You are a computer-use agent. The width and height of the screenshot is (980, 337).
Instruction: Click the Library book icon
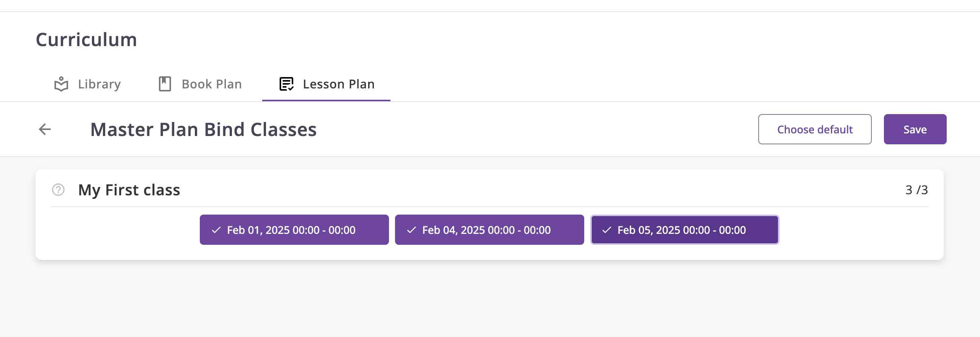[x=61, y=84]
